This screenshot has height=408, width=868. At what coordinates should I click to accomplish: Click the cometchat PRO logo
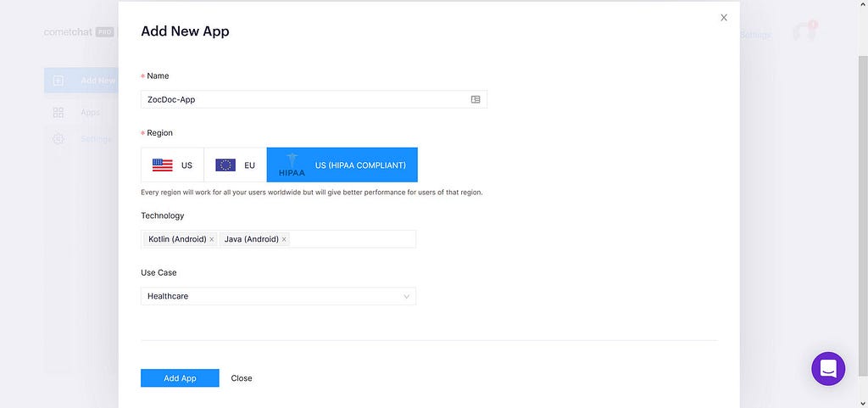pyautogui.click(x=79, y=32)
